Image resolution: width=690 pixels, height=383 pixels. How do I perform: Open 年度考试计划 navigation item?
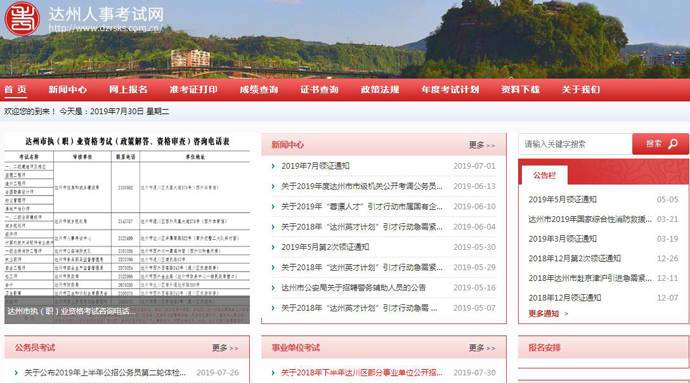click(x=450, y=90)
